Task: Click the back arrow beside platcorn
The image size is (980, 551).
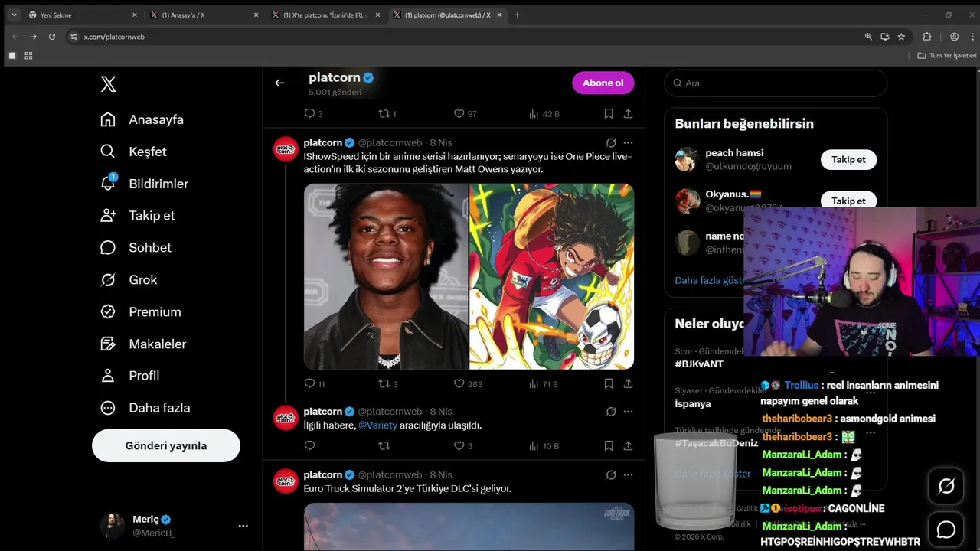Action: 279,83
